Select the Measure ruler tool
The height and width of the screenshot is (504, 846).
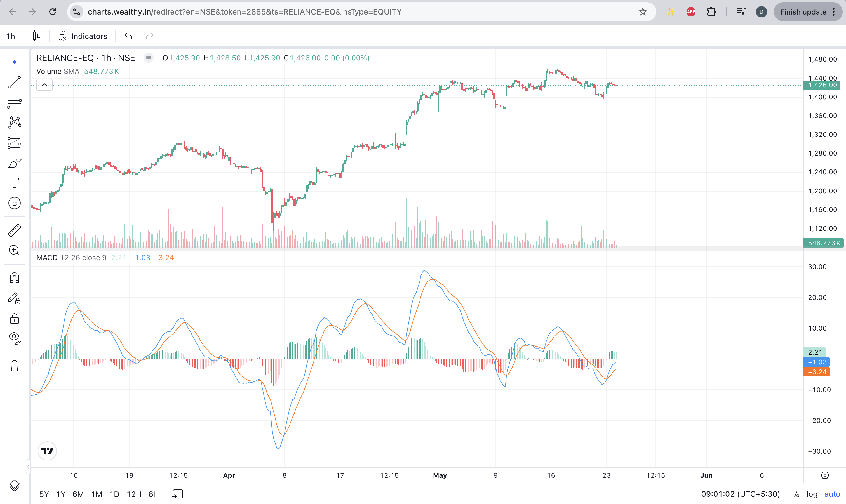coord(14,230)
